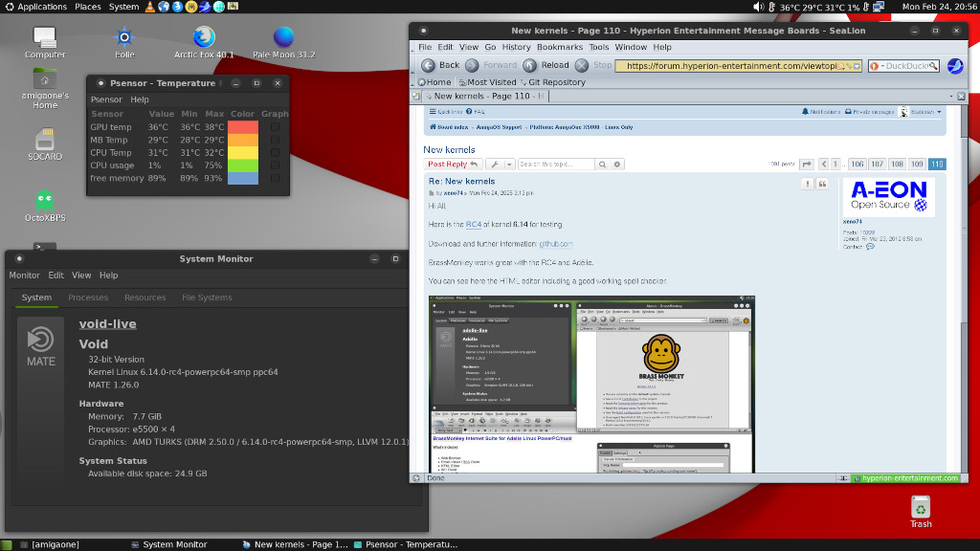Click the Back arrow icon in SeaLion

point(428,66)
